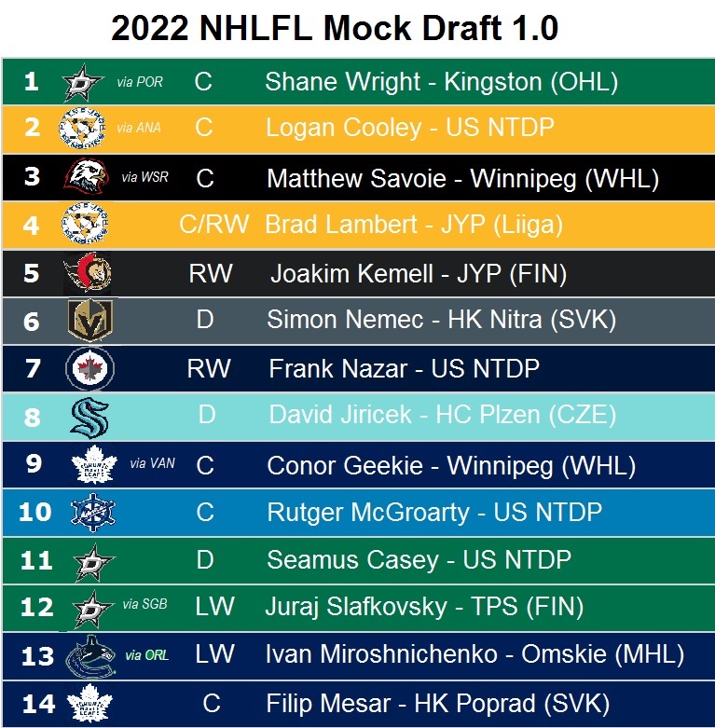Click the team logo at pick 10
Image resolution: width=715 pixels, height=728 pixels.
[92, 512]
